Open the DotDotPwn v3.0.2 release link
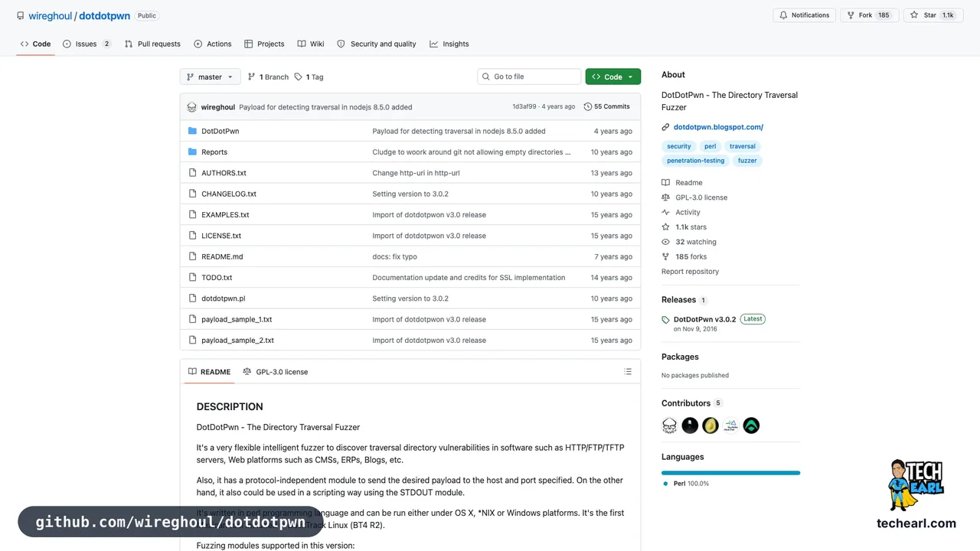Screen dimensions: 980x551 [704, 320]
